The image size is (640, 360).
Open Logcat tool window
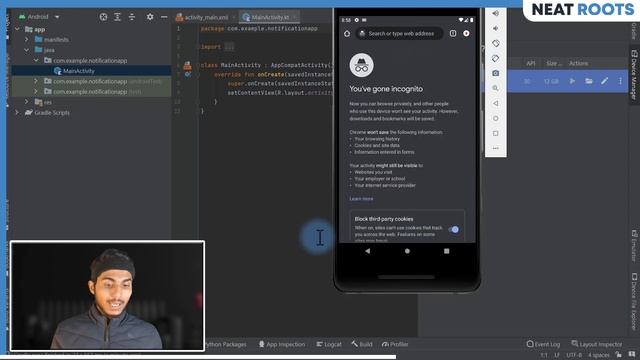coord(329,344)
